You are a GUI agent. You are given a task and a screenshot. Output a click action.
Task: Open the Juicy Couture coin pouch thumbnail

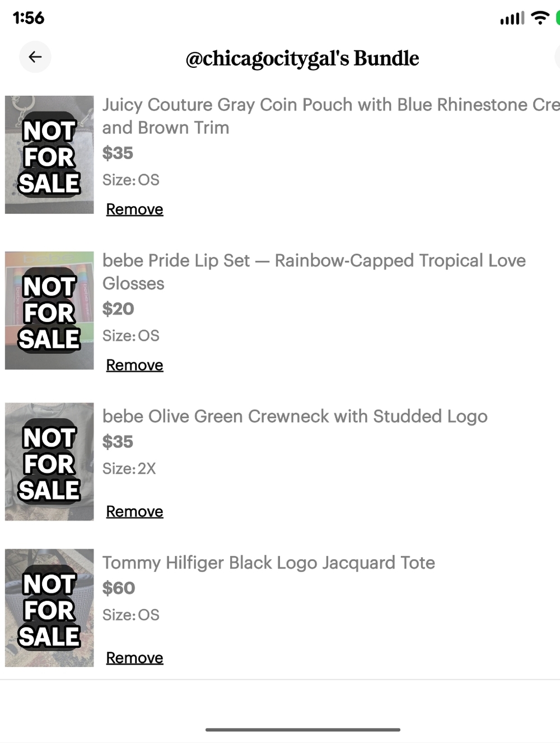pyautogui.click(x=49, y=155)
